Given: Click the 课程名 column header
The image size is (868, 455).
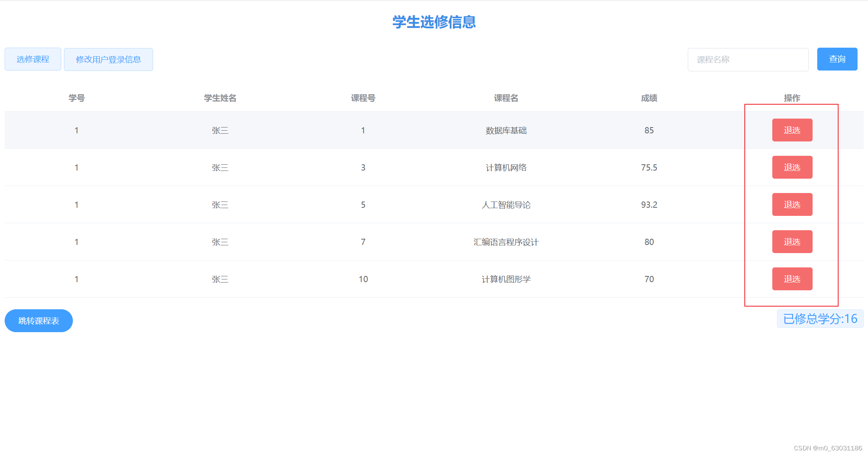Looking at the screenshot, I should (x=506, y=98).
